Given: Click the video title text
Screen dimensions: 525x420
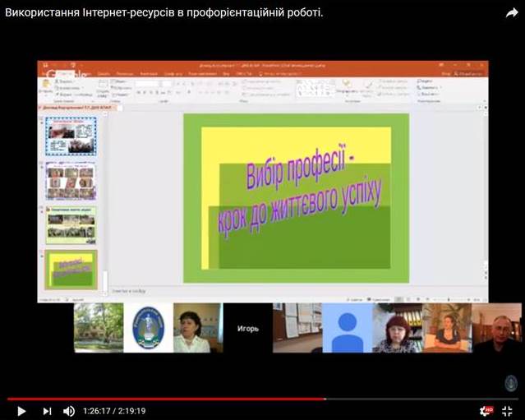Looking at the screenshot, I should [x=164, y=13].
